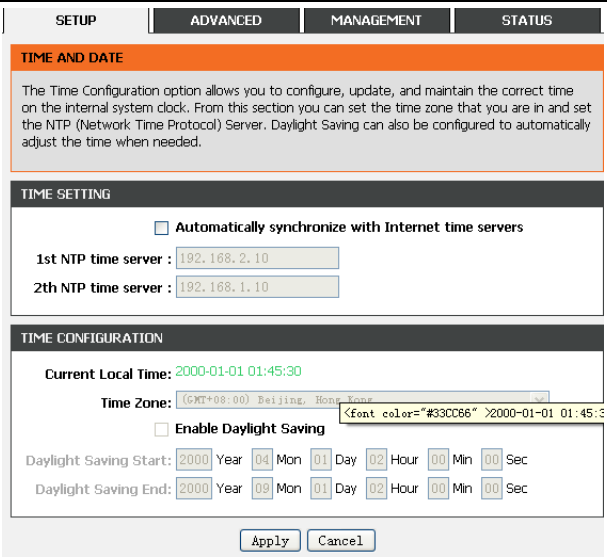Open the Time Zone dropdown
This screenshot has height=557, width=607.
363,399
